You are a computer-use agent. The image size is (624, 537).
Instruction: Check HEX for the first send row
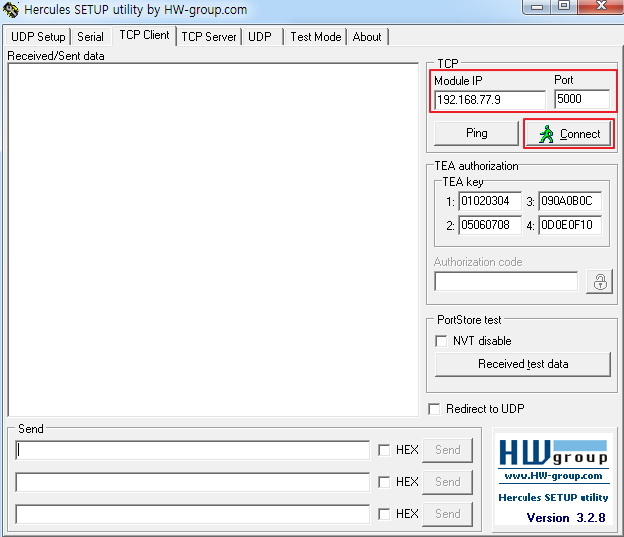(384, 450)
